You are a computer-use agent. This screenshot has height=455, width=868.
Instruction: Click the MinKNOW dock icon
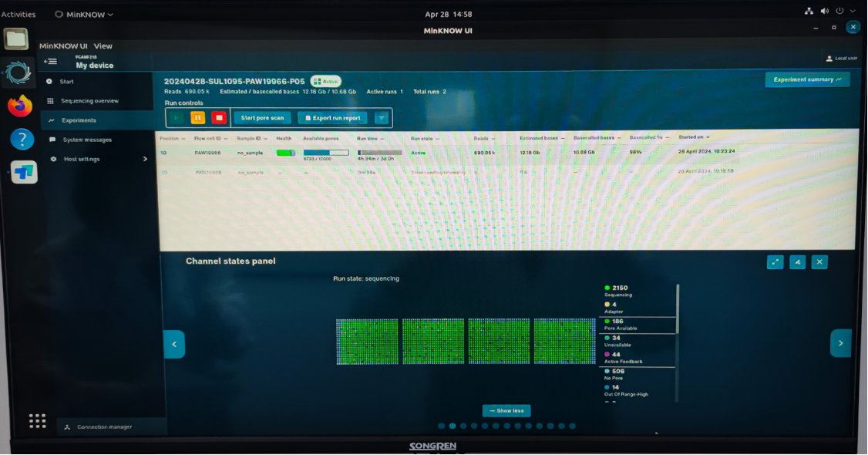point(19,72)
